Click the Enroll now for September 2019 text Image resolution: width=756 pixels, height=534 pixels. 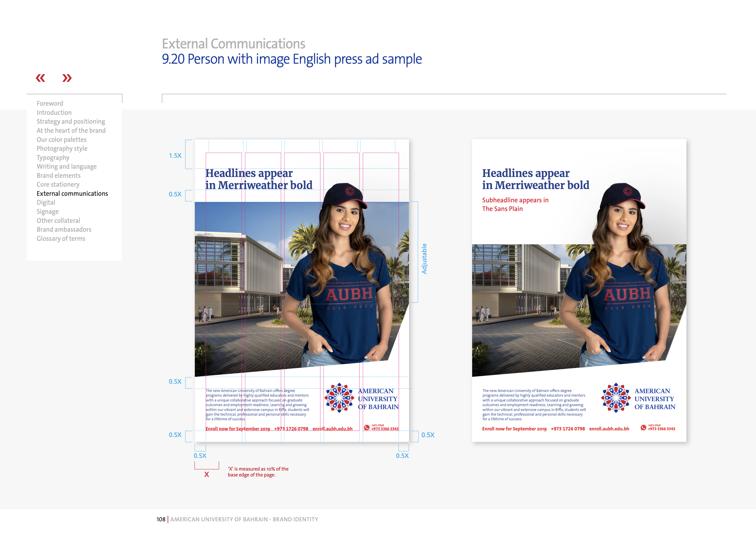(238, 429)
